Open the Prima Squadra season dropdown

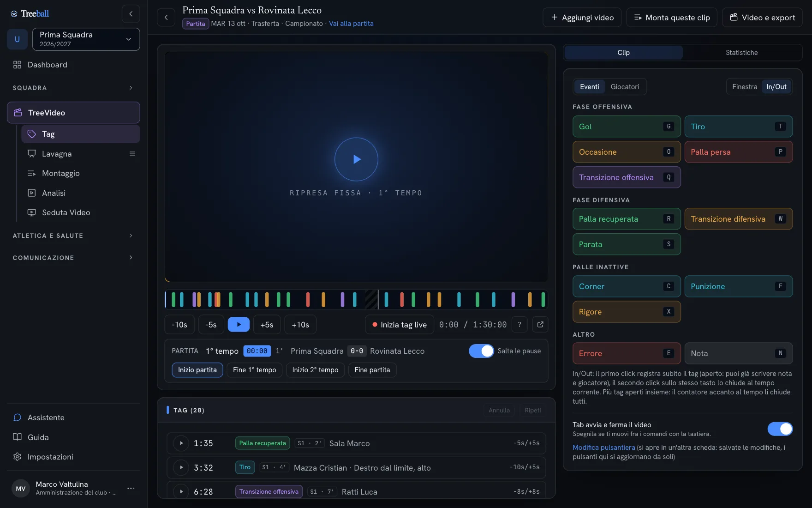coord(86,39)
